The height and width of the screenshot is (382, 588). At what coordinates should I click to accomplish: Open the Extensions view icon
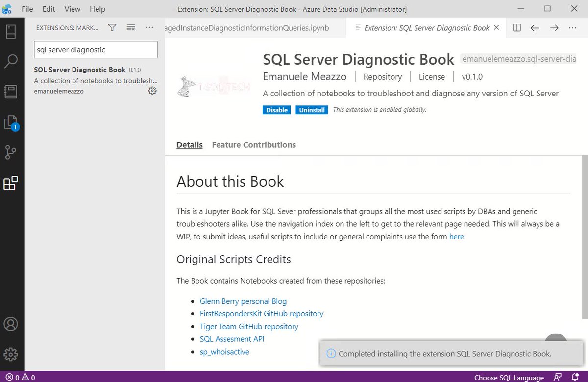(x=11, y=183)
